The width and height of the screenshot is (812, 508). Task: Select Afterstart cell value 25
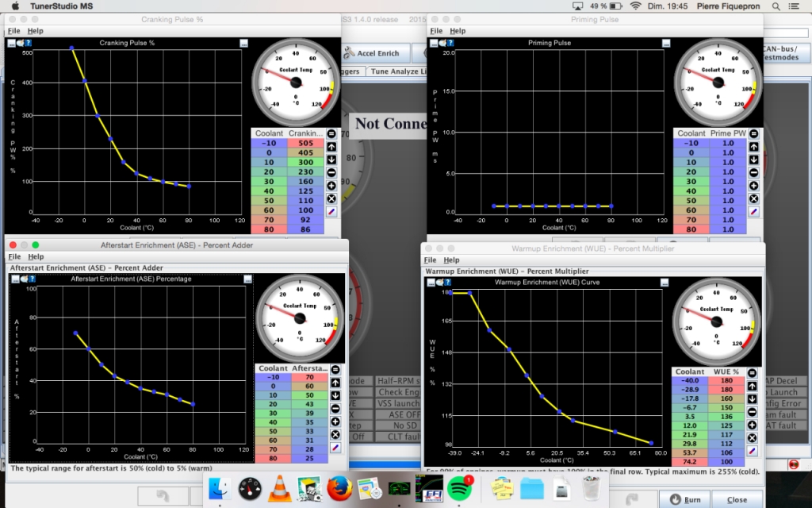tap(309, 458)
